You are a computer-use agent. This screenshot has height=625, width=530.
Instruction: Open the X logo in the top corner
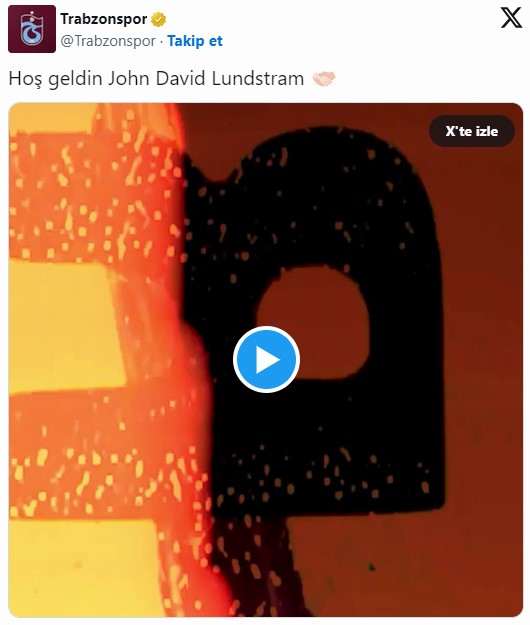(x=511, y=18)
